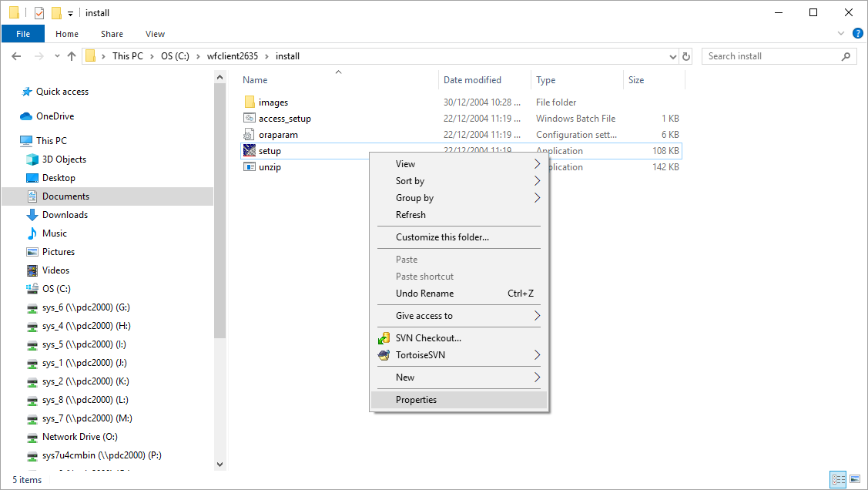Click the access_setup batch file icon
Screen dimensions: 868x490
(250, 119)
